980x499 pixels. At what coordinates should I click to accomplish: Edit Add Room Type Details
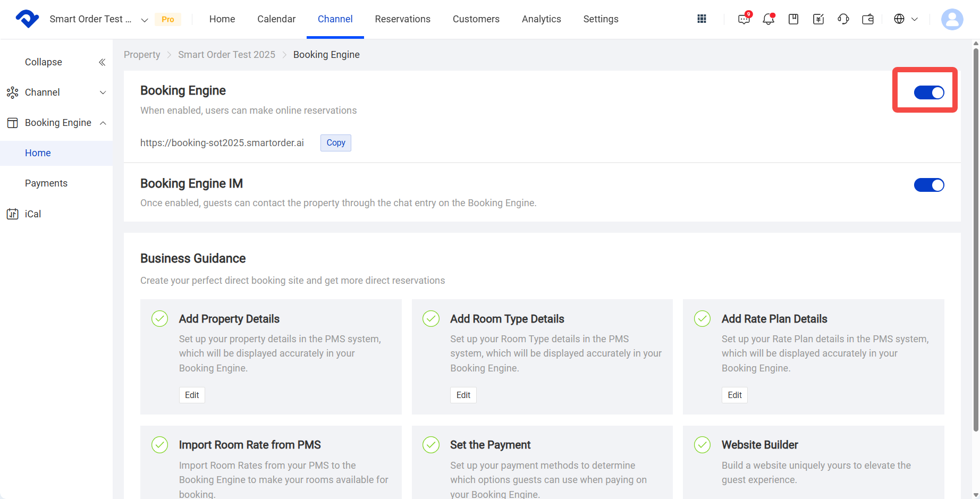tap(463, 395)
